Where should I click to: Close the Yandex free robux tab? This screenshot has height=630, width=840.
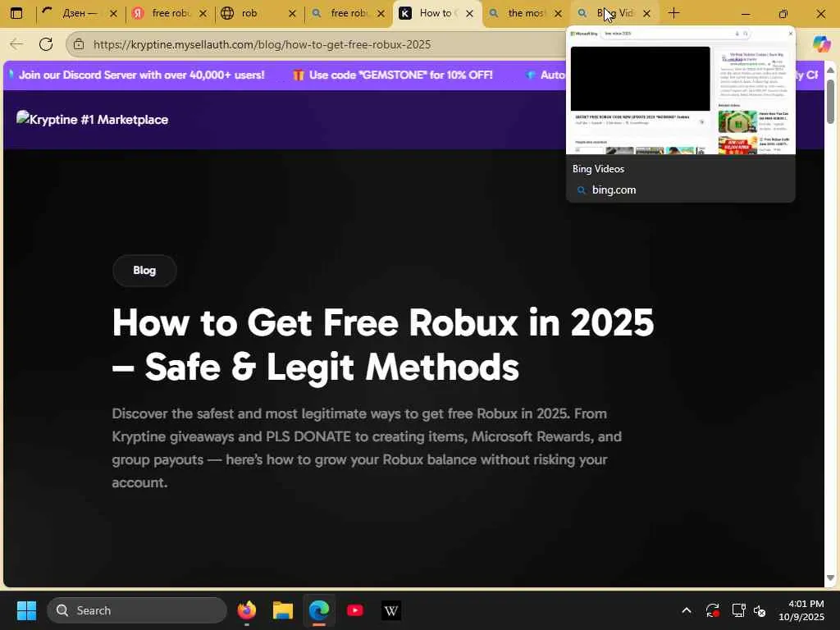(x=203, y=14)
